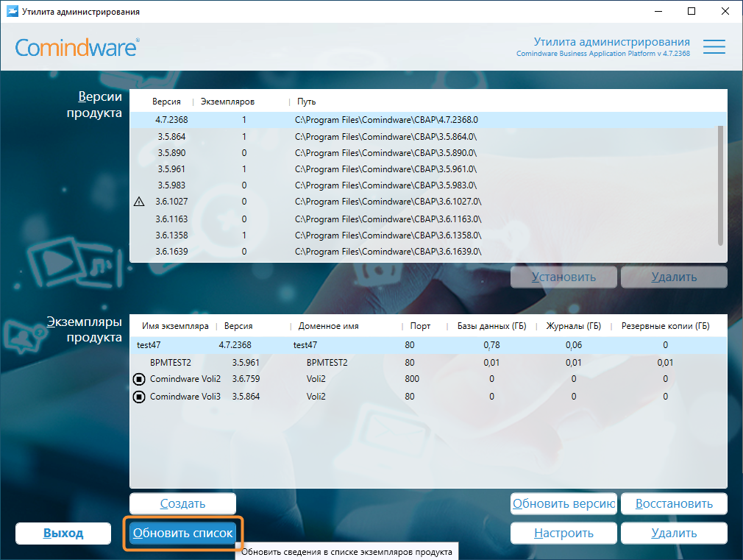Screen dimensions: 743x560
Task: Click the Журналы (ГБ) column header
Action: click(573, 326)
